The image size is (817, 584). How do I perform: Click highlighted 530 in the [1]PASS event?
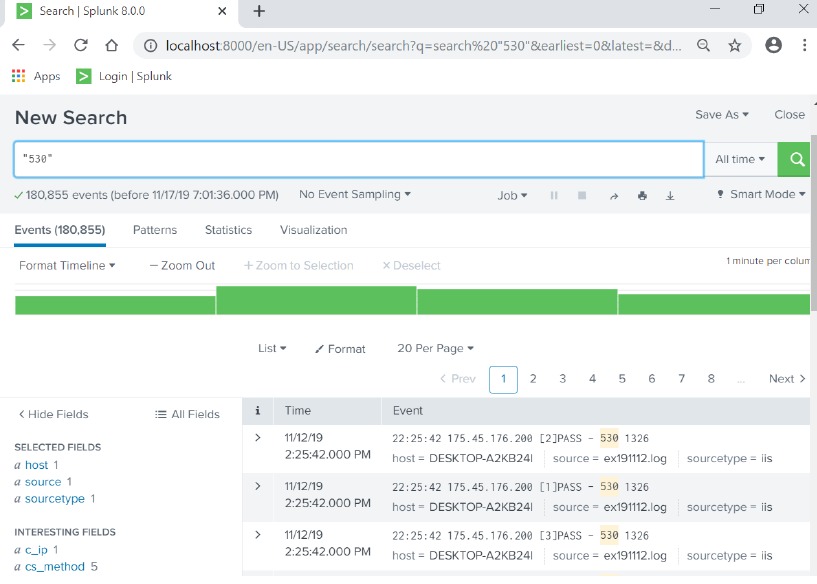point(609,487)
